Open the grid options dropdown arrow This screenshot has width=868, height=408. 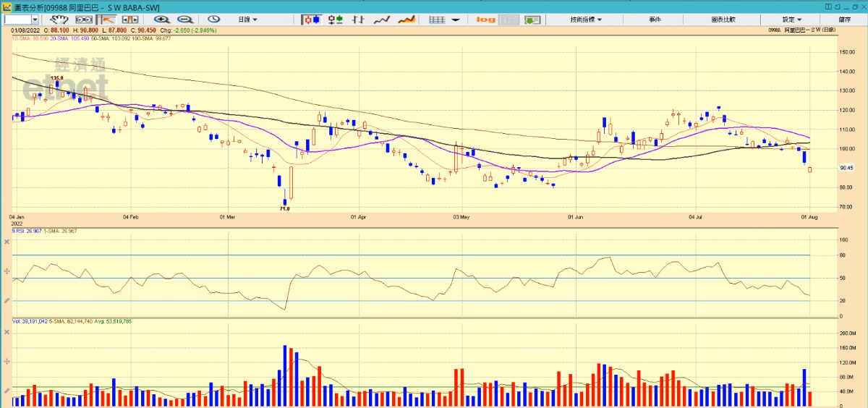pyautogui.click(x=456, y=20)
